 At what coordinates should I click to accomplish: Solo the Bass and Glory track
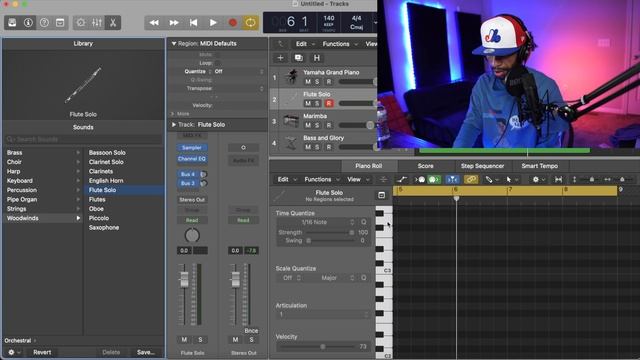coord(317,147)
